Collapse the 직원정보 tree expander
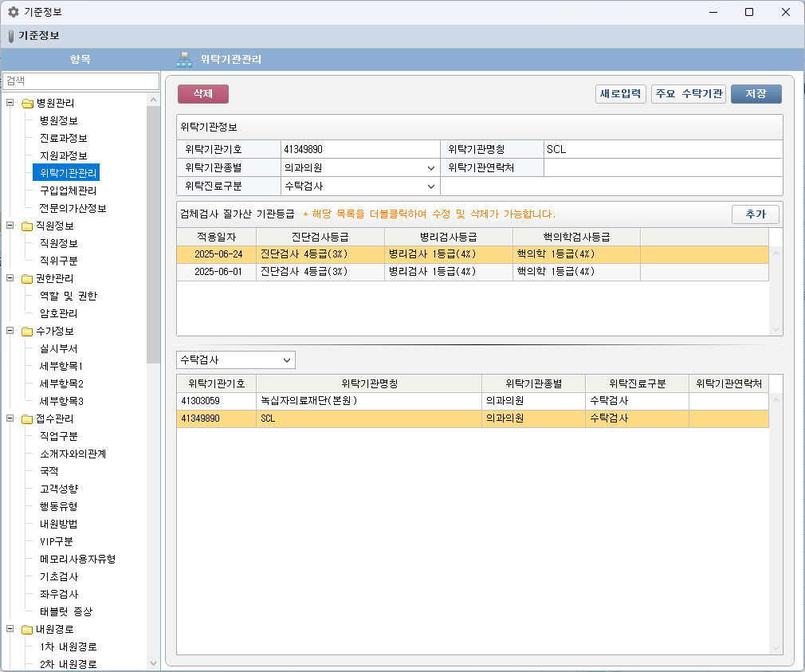The image size is (805, 672). (x=10, y=226)
